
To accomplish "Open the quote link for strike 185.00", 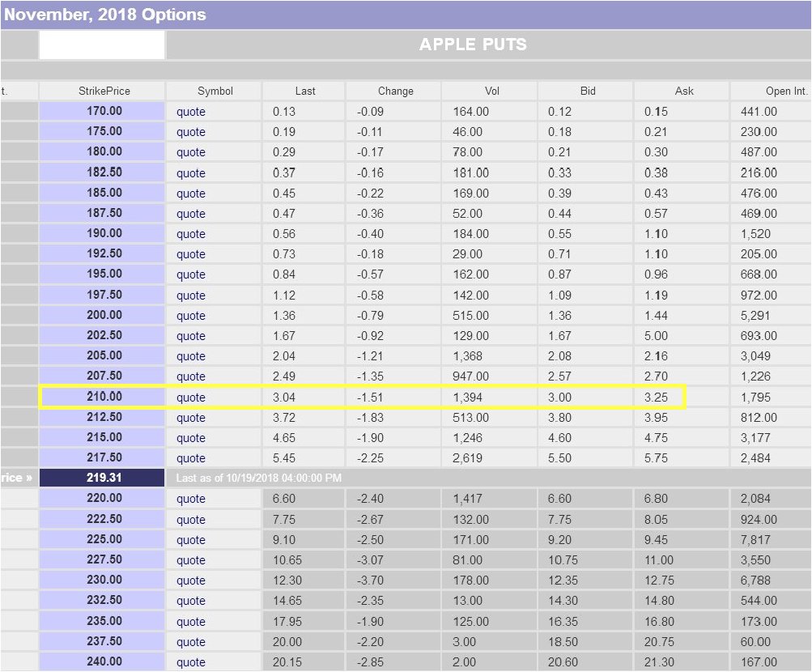I will [190, 194].
